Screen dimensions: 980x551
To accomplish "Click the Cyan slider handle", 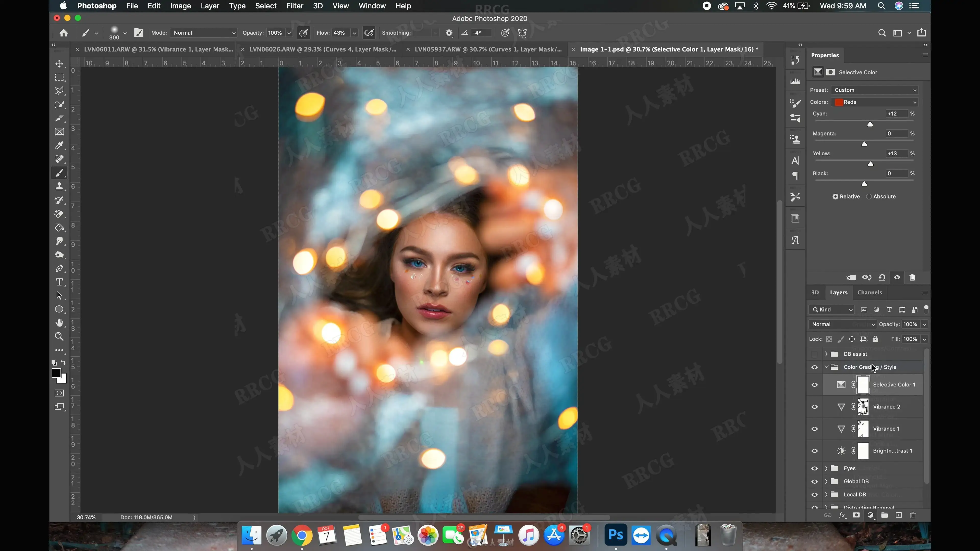I will coord(870,124).
